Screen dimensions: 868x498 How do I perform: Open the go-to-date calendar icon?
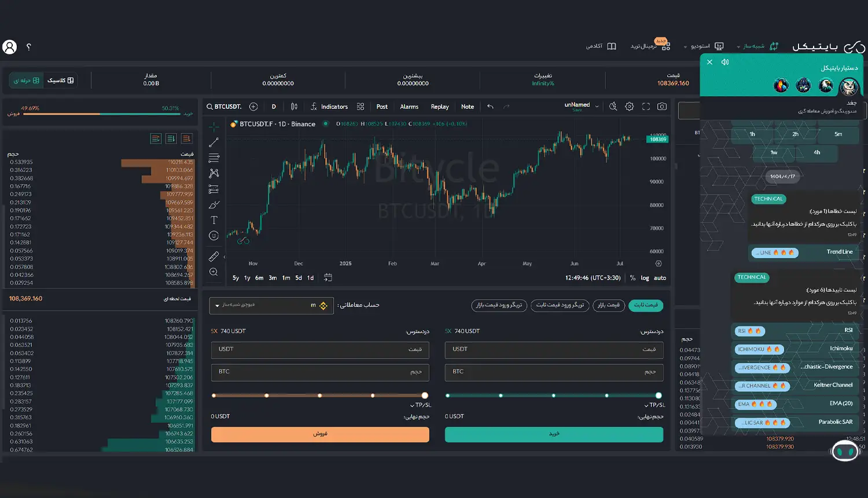[328, 277]
